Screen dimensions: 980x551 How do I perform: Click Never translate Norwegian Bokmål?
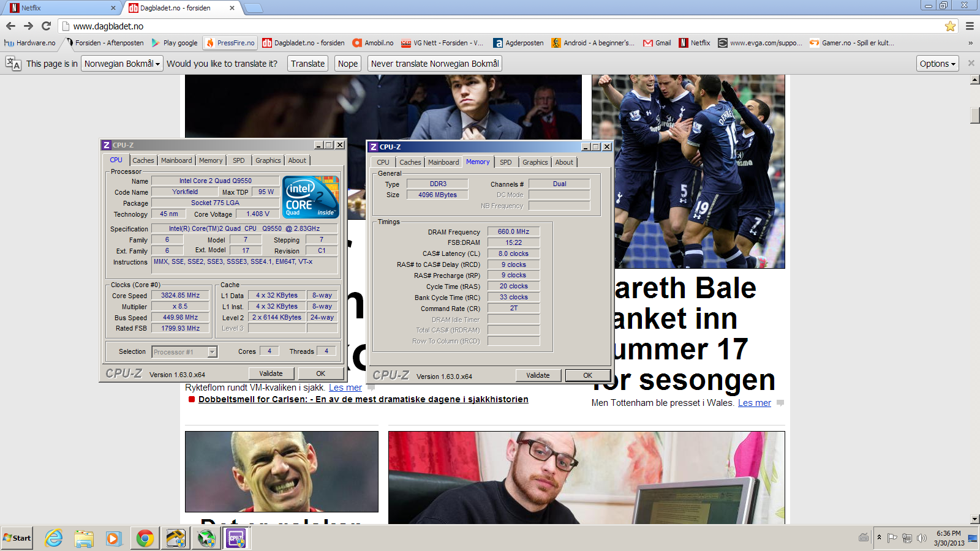click(435, 64)
